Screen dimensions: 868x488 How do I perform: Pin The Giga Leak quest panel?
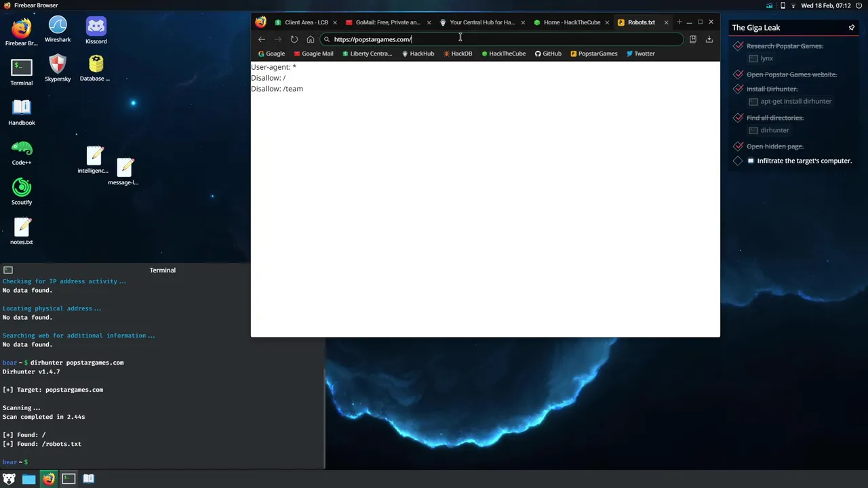[x=852, y=28]
